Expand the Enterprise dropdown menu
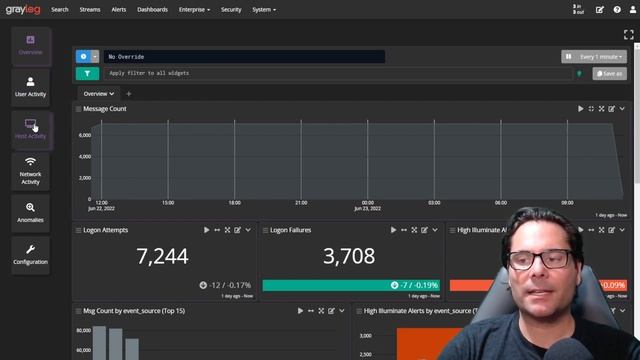The width and height of the screenshot is (640, 360). tap(194, 9)
